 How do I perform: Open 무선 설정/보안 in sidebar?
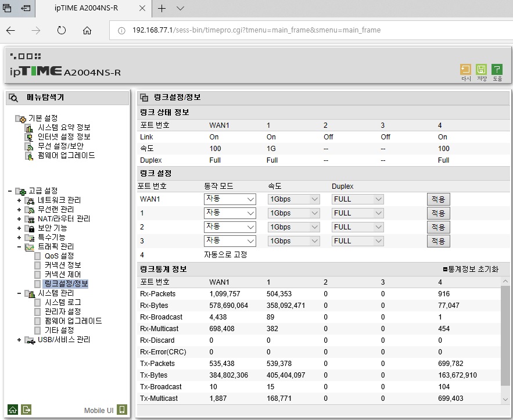(x=60, y=146)
